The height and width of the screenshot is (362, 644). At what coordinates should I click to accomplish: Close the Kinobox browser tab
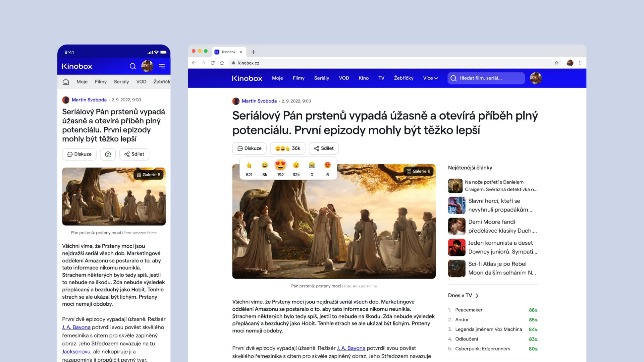(x=241, y=52)
